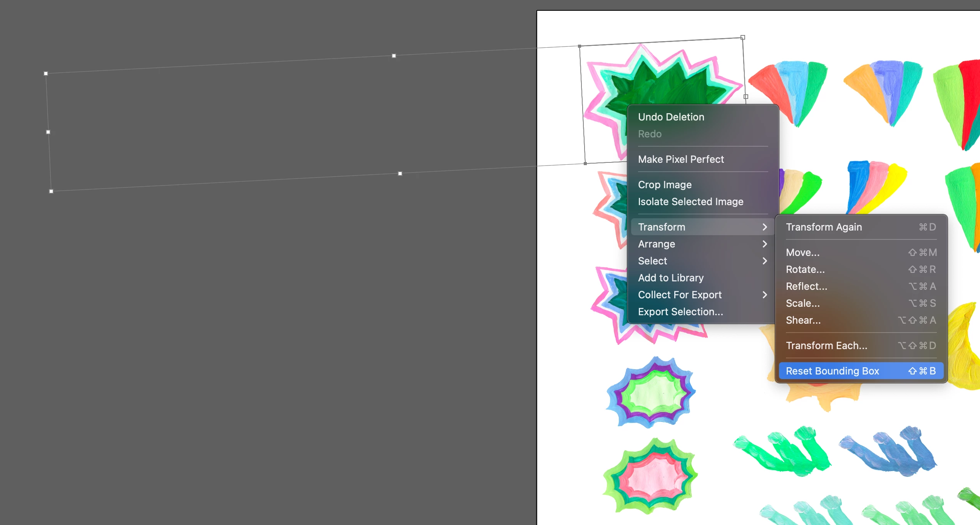Viewport: 980px width, 525px height.
Task: Click Isolate Selected Image
Action: coord(690,202)
